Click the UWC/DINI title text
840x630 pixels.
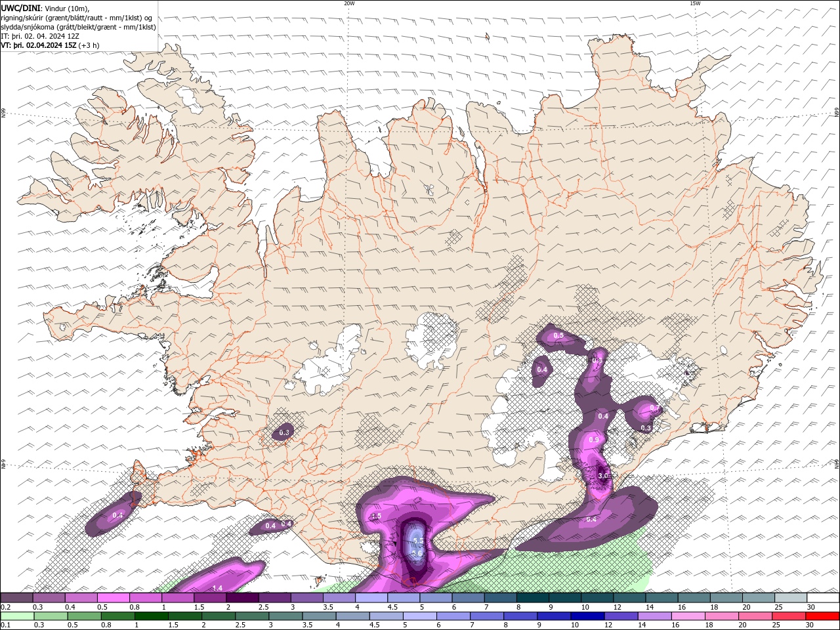point(19,8)
